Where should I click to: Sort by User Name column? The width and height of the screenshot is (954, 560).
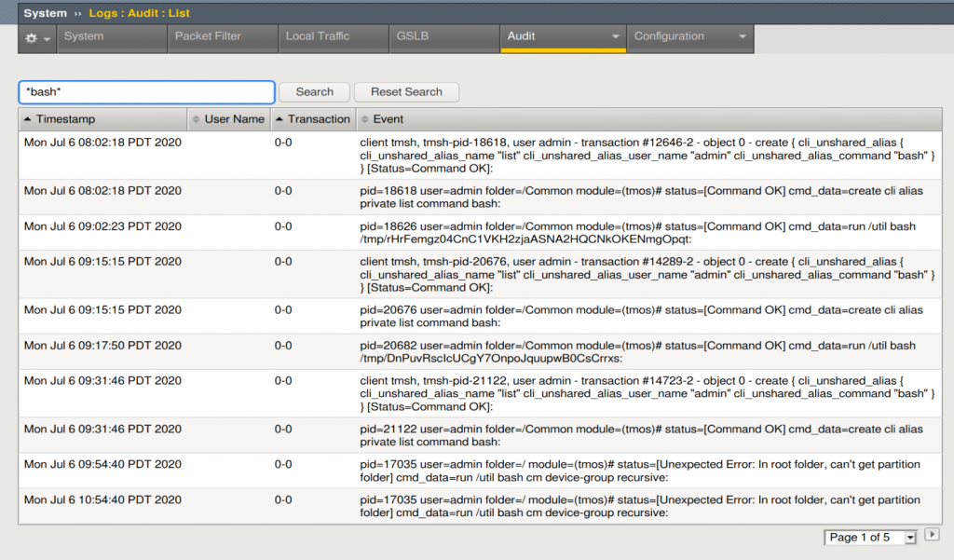tap(229, 119)
